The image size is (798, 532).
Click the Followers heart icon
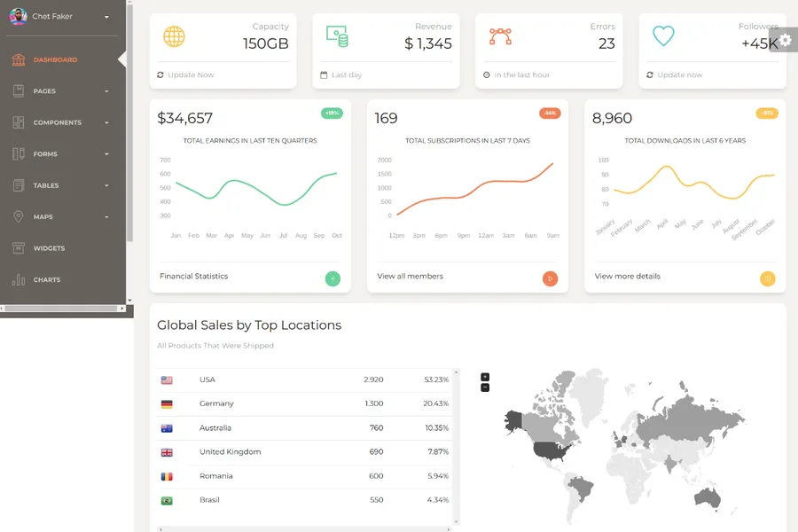pyautogui.click(x=663, y=36)
